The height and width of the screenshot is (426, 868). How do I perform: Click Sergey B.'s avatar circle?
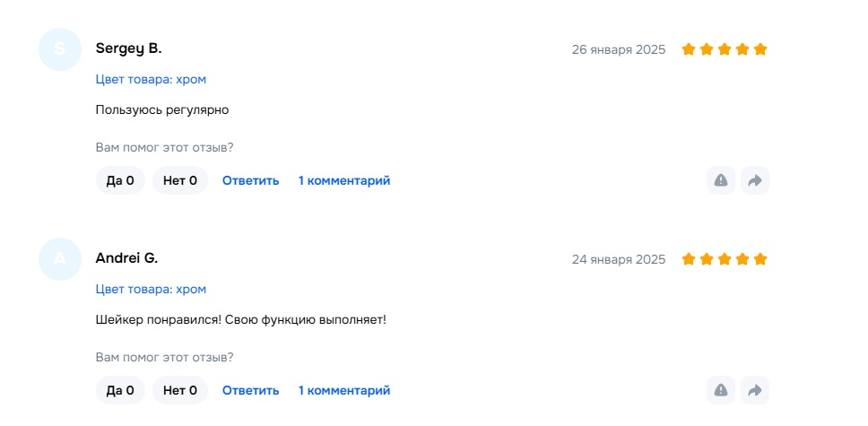point(60,49)
